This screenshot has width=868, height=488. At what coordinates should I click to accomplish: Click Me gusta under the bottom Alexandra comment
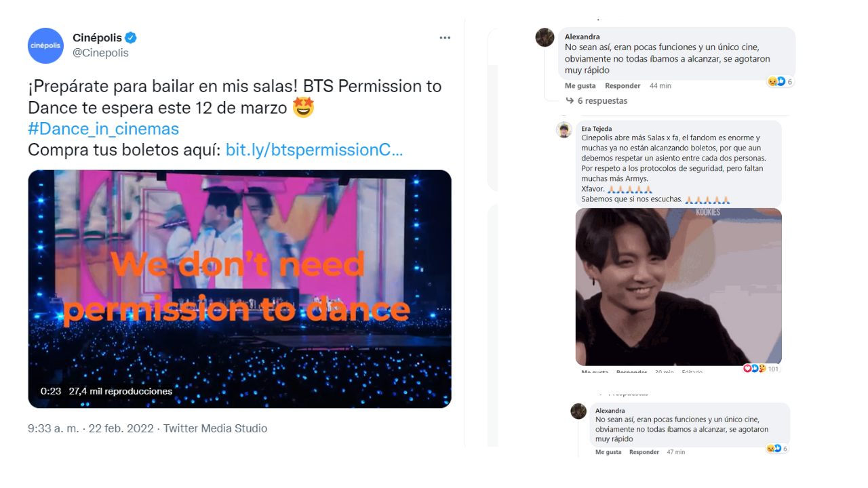click(x=608, y=452)
